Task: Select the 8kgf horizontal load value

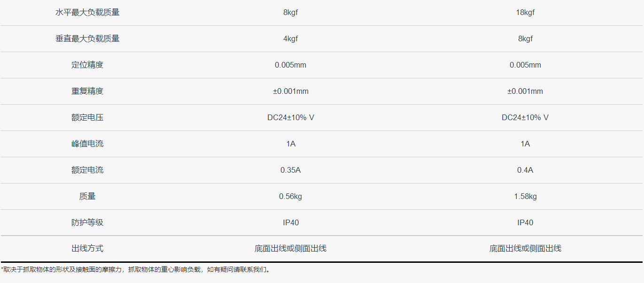Action: [290, 13]
